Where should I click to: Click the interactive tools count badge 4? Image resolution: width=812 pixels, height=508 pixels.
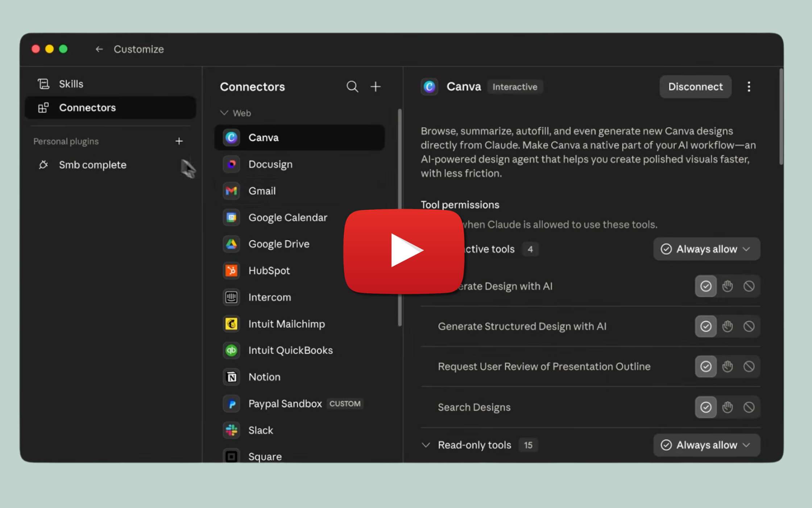tap(530, 249)
